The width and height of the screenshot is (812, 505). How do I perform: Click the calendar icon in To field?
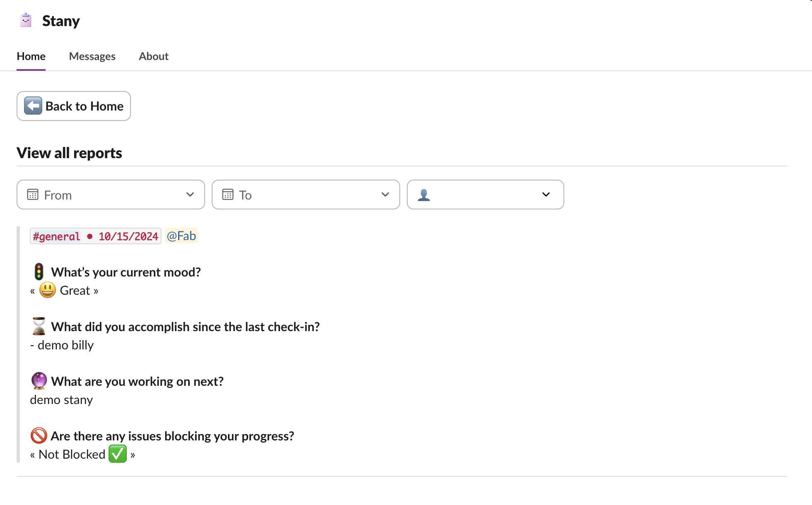pos(228,195)
